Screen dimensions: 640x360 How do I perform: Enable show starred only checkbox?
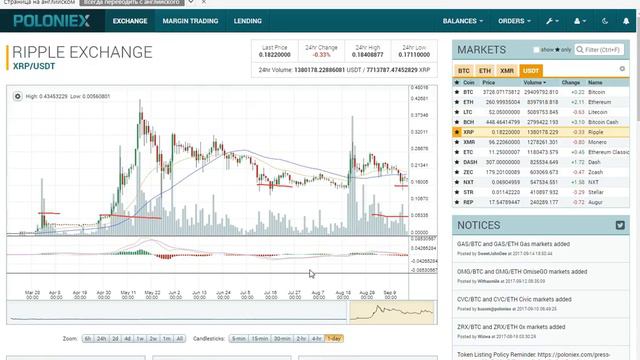tap(536, 50)
